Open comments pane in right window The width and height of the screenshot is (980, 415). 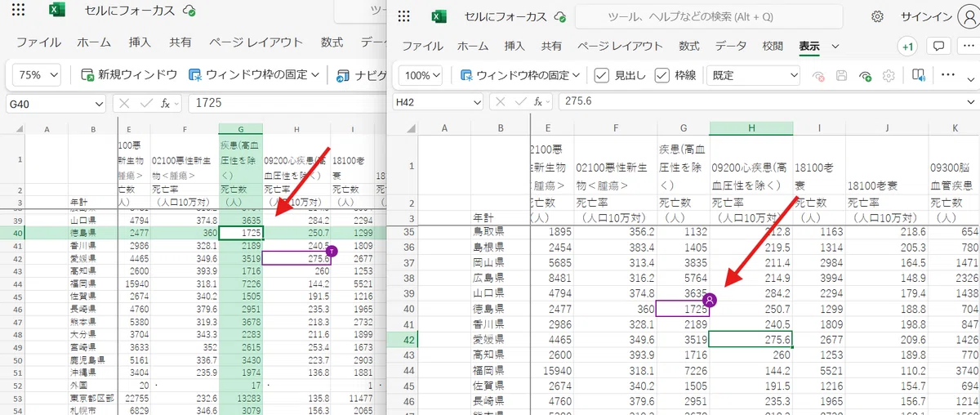tap(940, 47)
